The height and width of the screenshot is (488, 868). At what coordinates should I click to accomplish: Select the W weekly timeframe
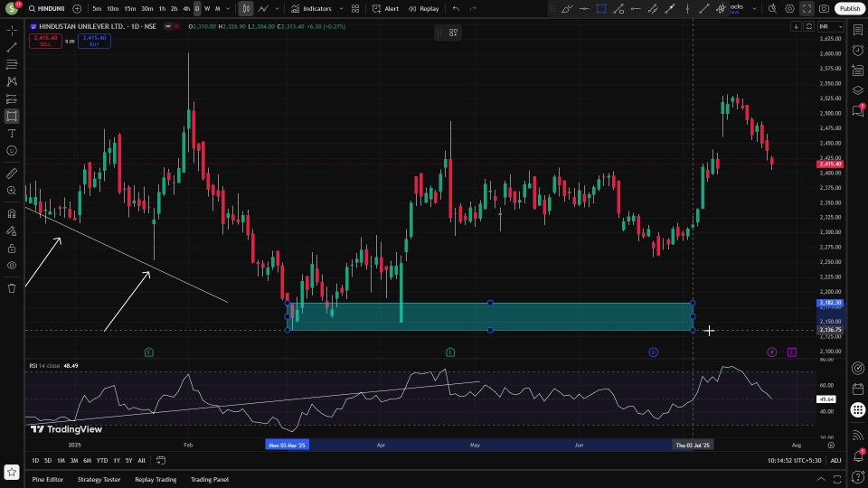pyautogui.click(x=207, y=9)
